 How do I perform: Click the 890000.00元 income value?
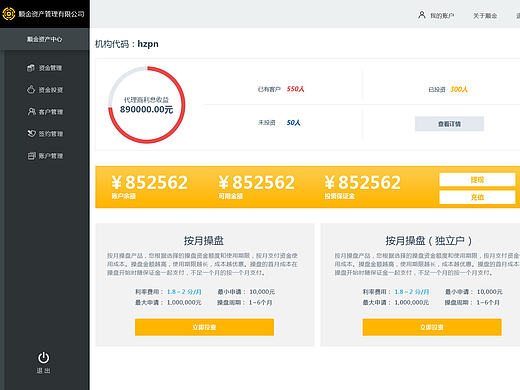pos(146,110)
